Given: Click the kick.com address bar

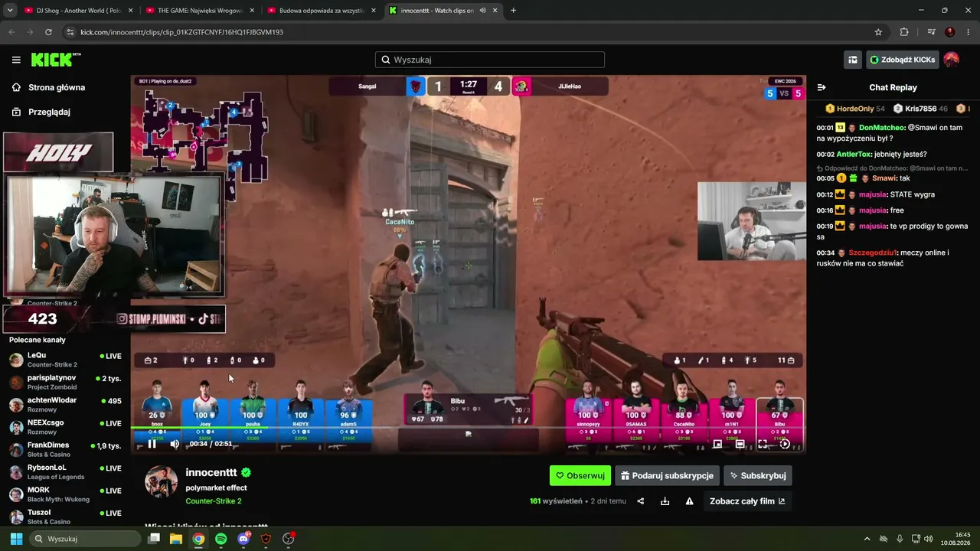Looking at the screenshot, I should pos(475,32).
